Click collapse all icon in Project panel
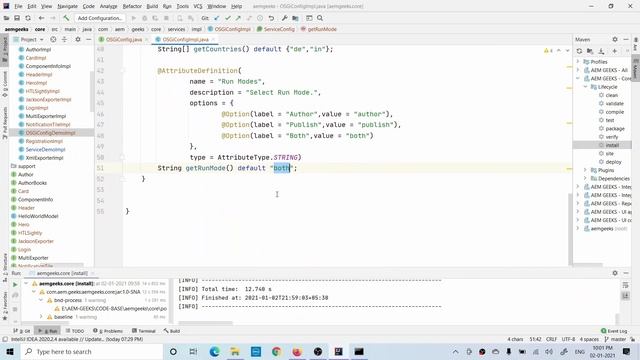This screenshot has width=640, height=360. (64, 40)
